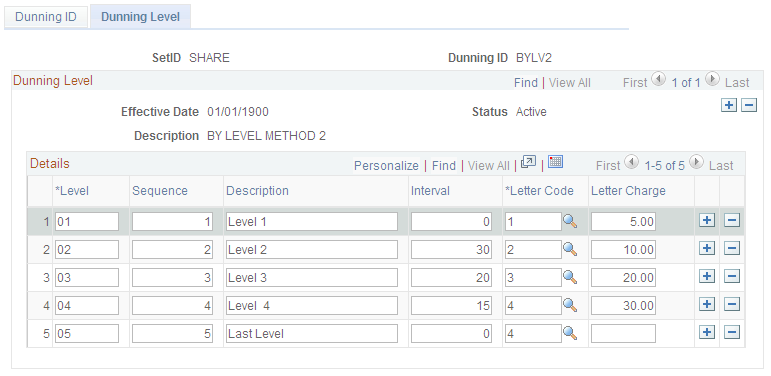
Task: Add row after Level 1
Action: pos(707,221)
